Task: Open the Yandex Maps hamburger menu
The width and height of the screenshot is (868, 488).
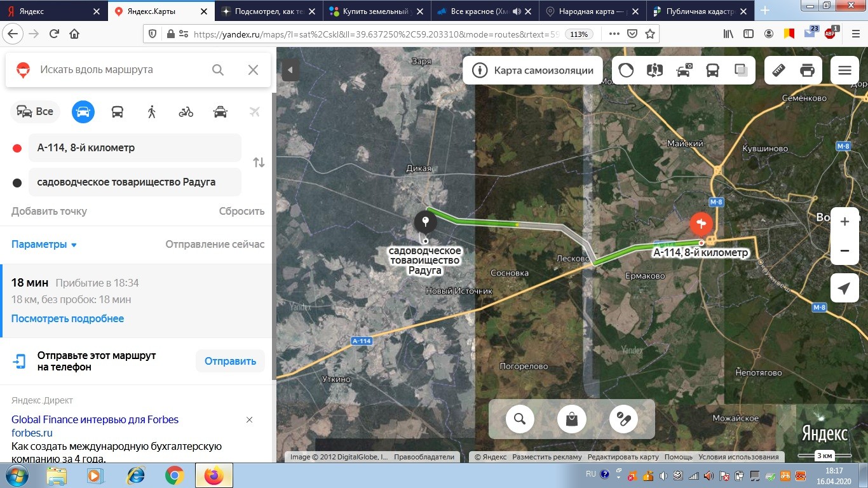Action: coord(844,71)
